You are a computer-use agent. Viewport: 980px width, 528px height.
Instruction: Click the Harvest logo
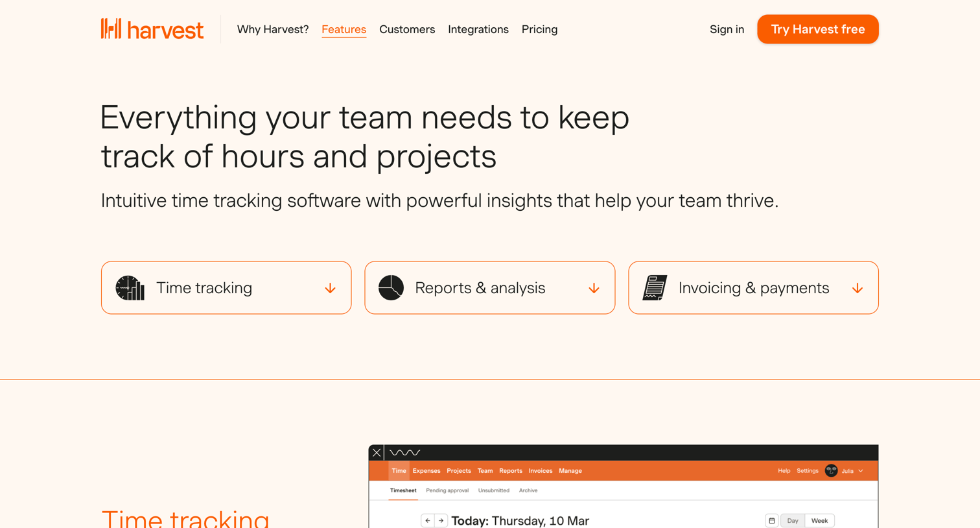click(x=152, y=29)
